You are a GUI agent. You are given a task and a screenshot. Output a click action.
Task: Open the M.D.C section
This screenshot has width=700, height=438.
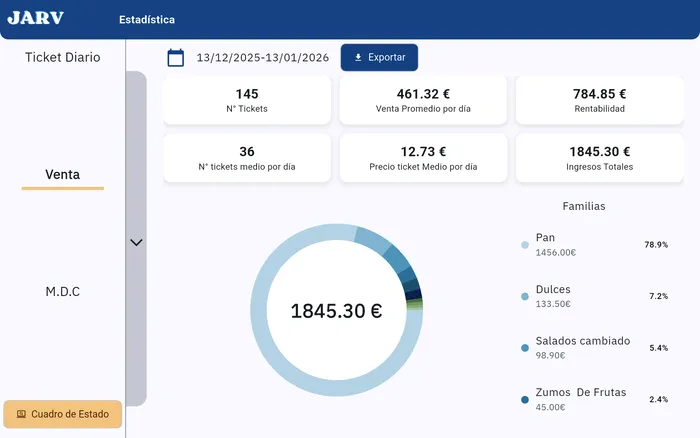pyautogui.click(x=63, y=292)
